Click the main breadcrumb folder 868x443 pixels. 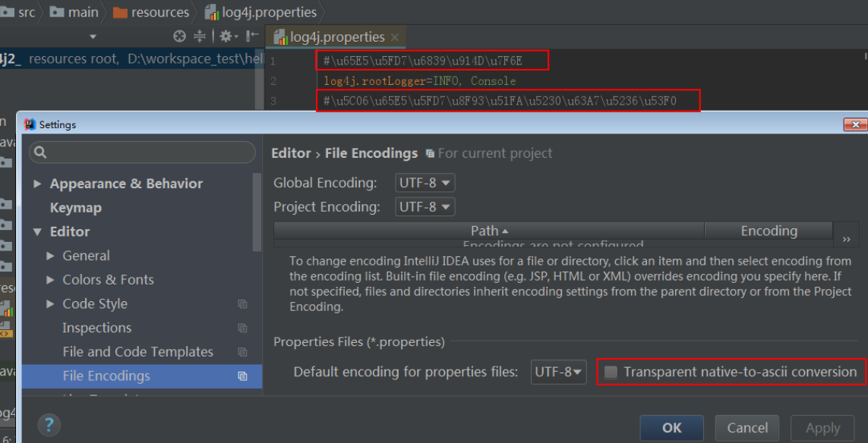74,12
